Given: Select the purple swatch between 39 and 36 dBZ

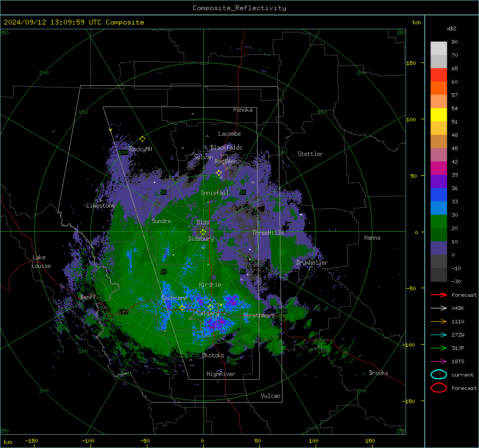Looking at the screenshot, I should (439, 182).
